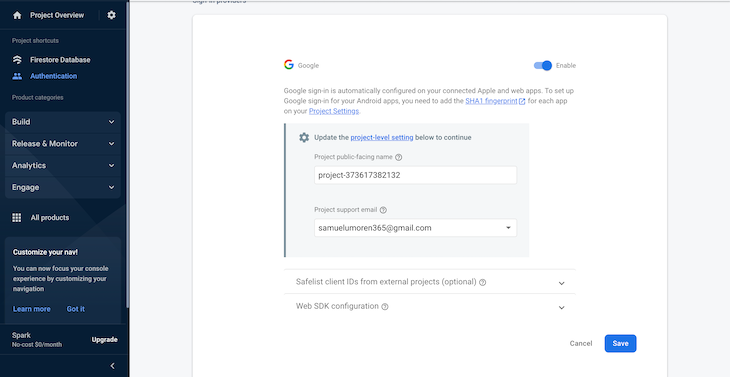
Task: Open Project Overview in the sidebar
Action: [57, 15]
